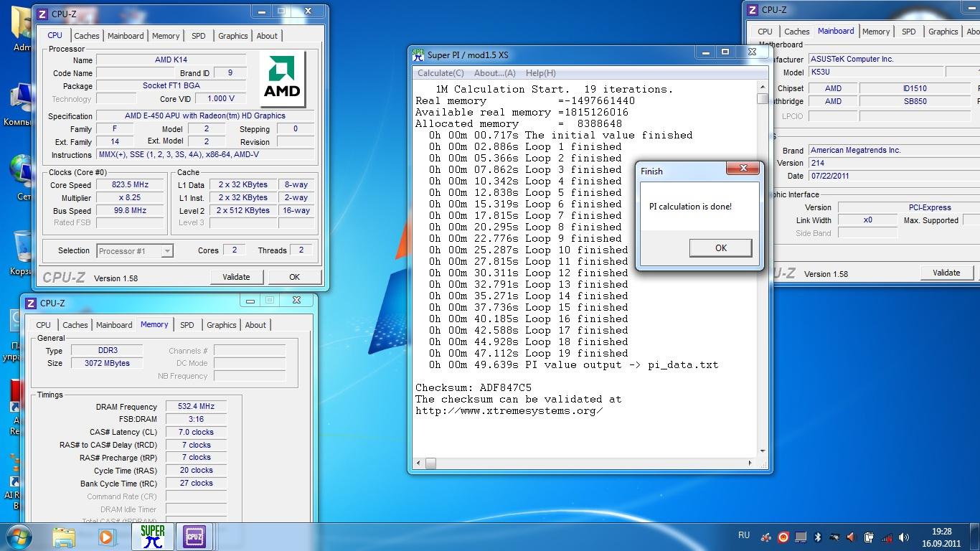Select Graphics tab in the right CPU-Z window
The height and width of the screenshot is (551, 980).
tap(943, 32)
